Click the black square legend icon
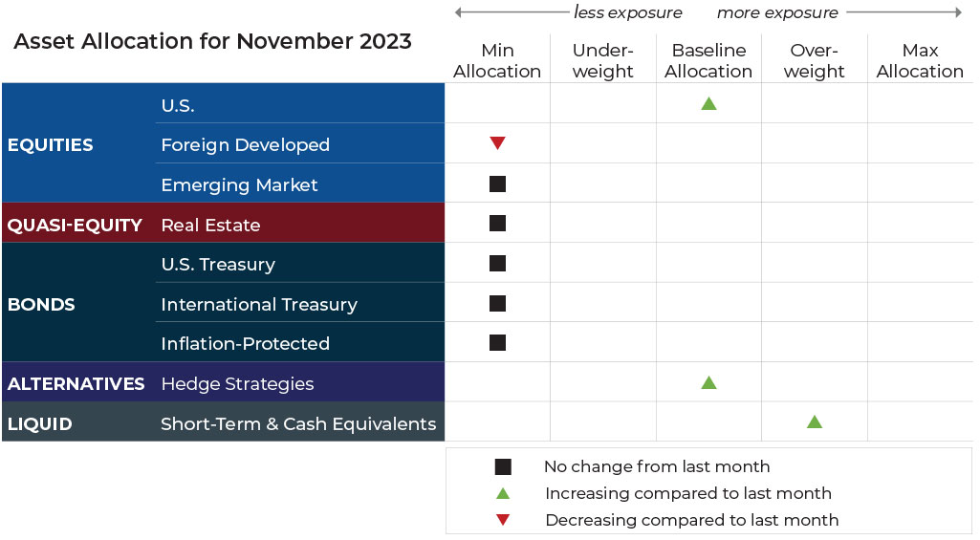Image resolution: width=980 pixels, height=540 pixels. [x=503, y=466]
